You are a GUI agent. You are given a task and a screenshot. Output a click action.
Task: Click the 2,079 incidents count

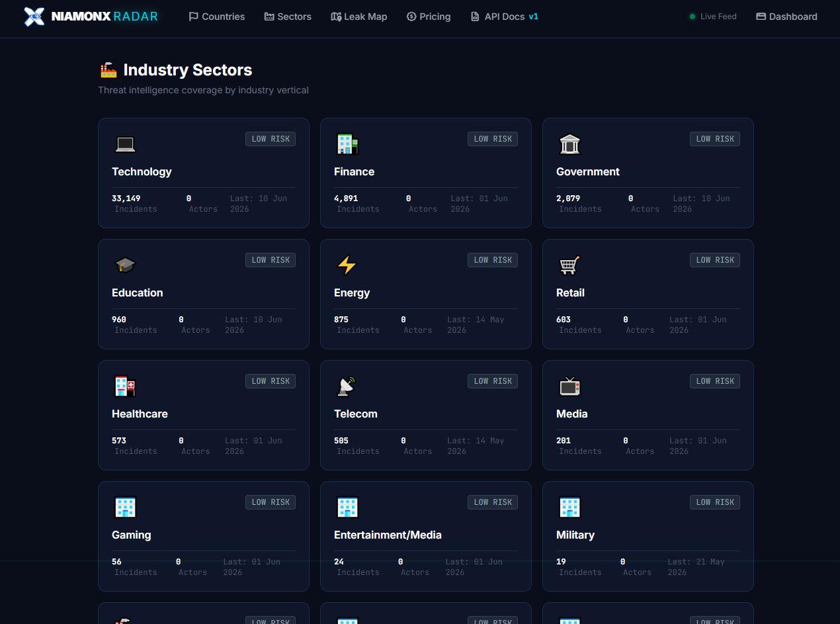(x=568, y=199)
